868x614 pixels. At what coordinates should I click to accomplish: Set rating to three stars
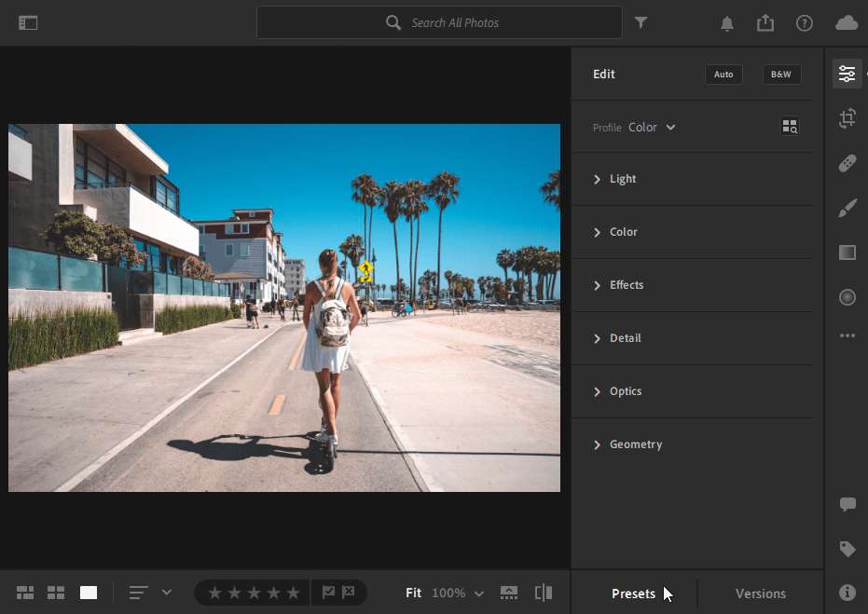coord(254,593)
